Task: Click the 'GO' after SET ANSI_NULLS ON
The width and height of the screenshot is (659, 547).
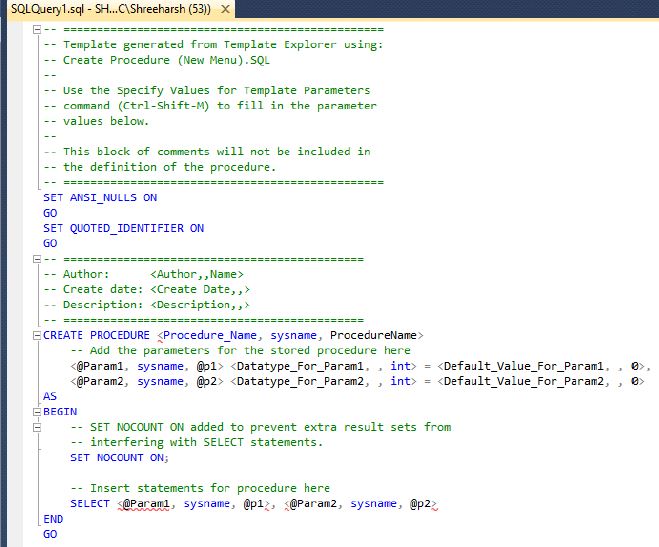Action: pyautogui.click(x=50, y=213)
